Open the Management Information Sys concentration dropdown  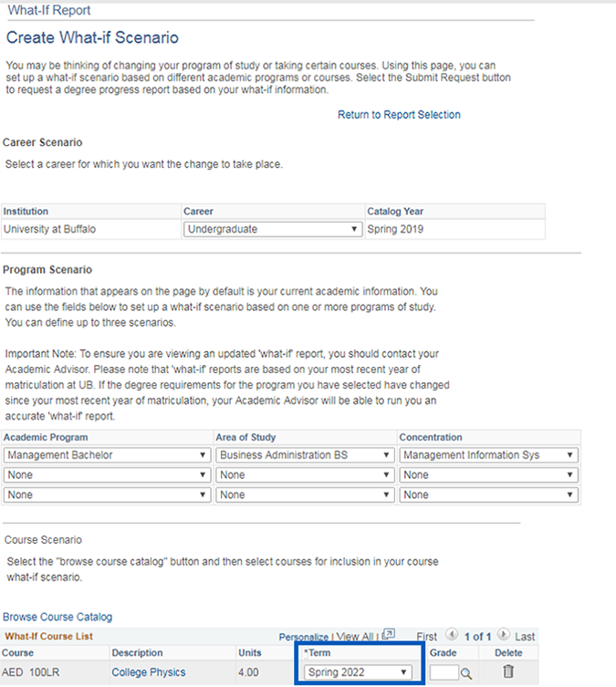pos(488,454)
